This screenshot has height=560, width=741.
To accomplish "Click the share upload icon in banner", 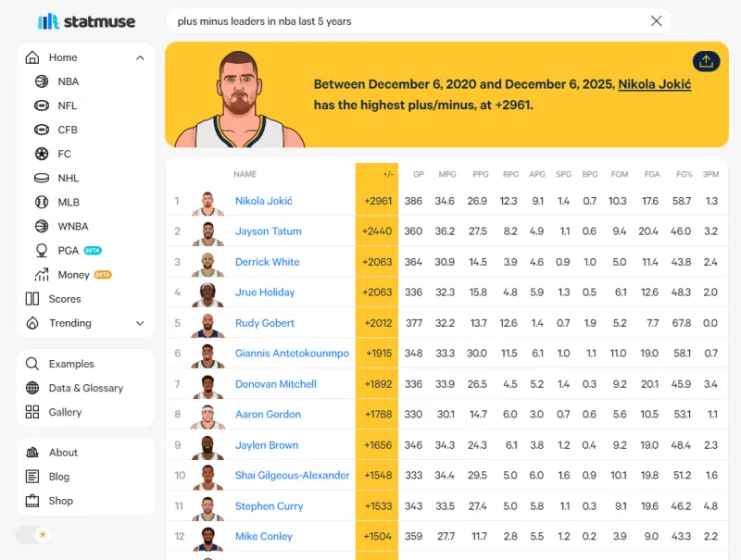I will [706, 61].
